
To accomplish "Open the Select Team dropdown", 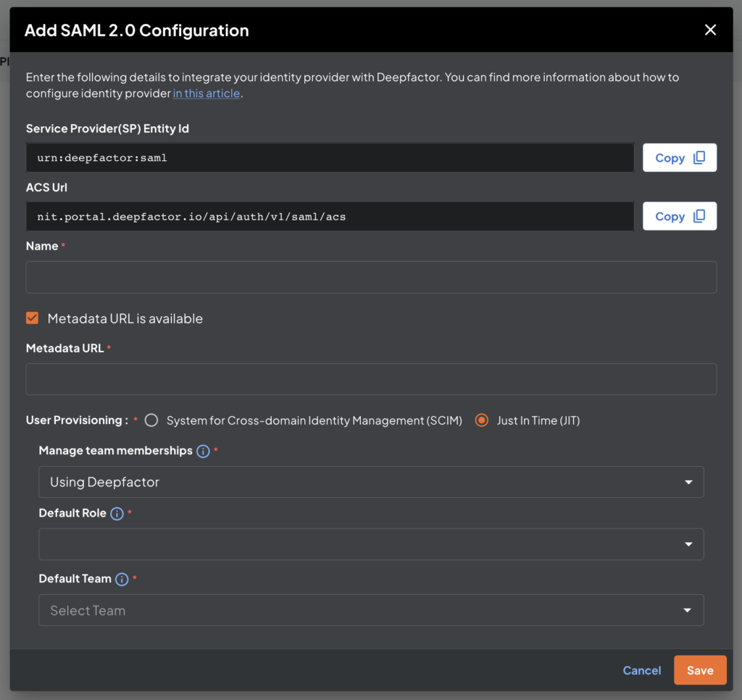I will pos(371,610).
